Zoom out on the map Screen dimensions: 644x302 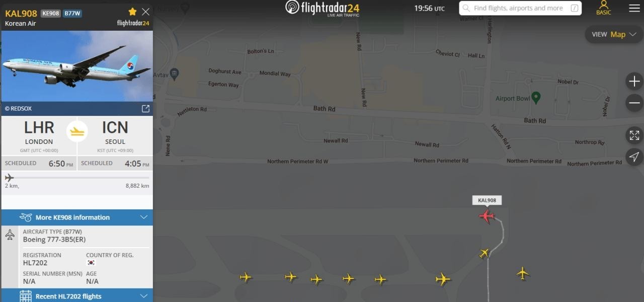click(x=634, y=103)
